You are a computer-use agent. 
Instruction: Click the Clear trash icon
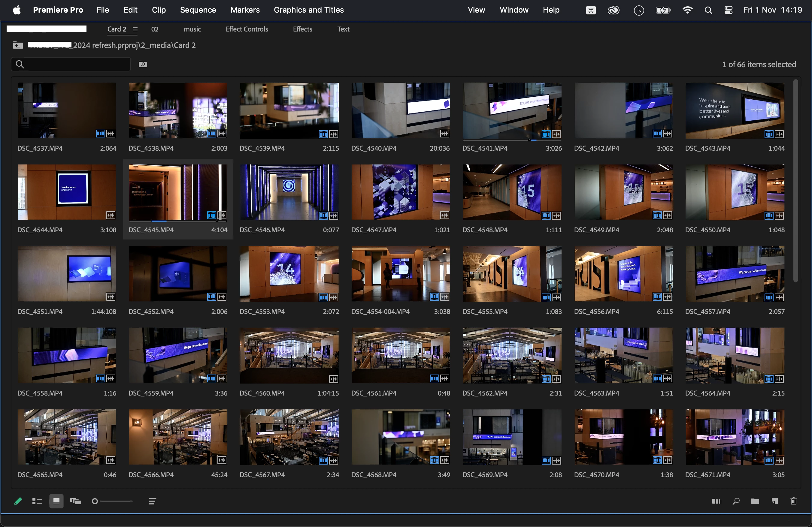(x=794, y=501)
